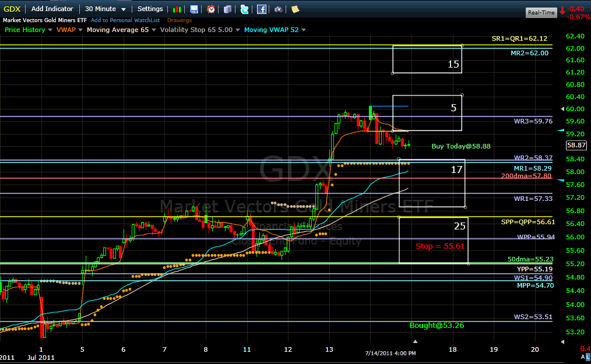
Task: Select the 50dma=55.23 label
Action: pyautogui.click(x=530, y=259)
